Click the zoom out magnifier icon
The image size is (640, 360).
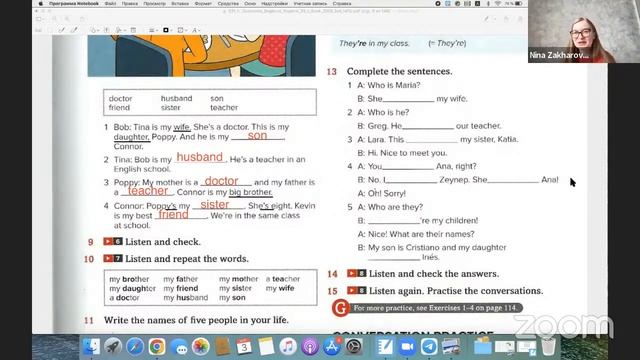[54, 19]
